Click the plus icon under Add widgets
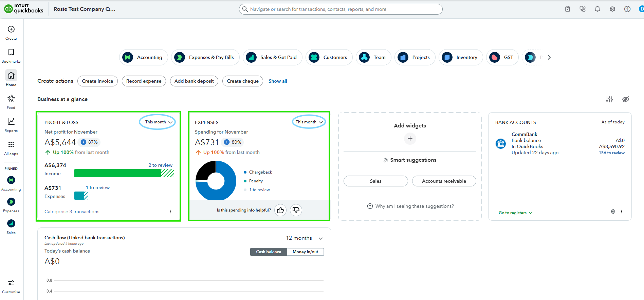Image resolution: width=644 pixels, height=300 pixels. click(x=410, y=139)
